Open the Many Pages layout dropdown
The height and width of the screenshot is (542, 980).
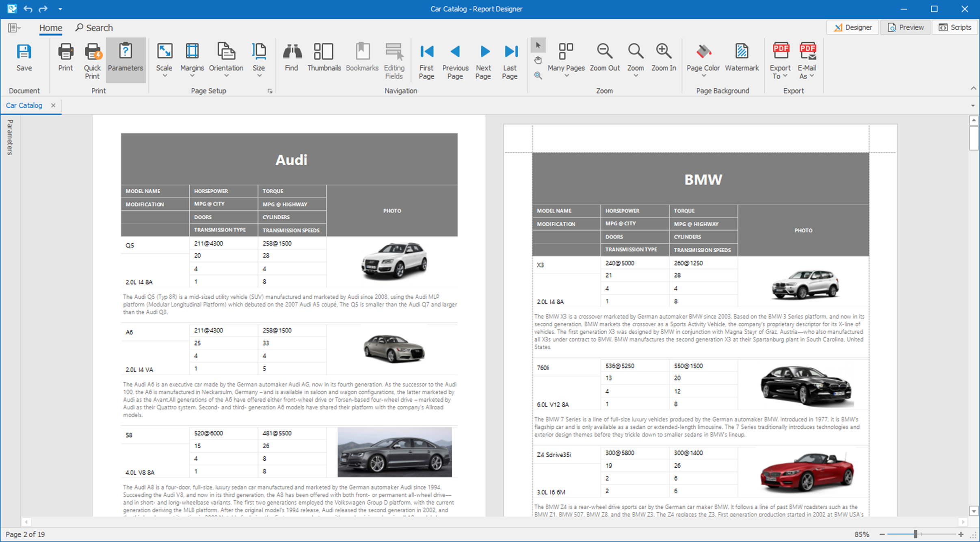566,60
